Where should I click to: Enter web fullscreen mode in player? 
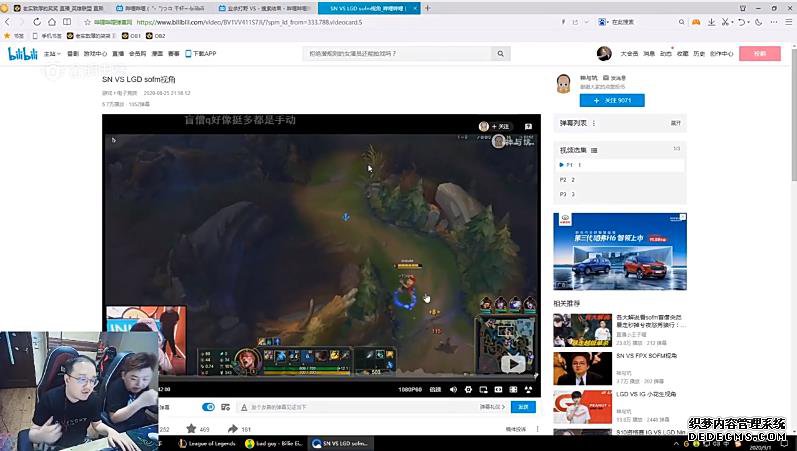point(513,389)
